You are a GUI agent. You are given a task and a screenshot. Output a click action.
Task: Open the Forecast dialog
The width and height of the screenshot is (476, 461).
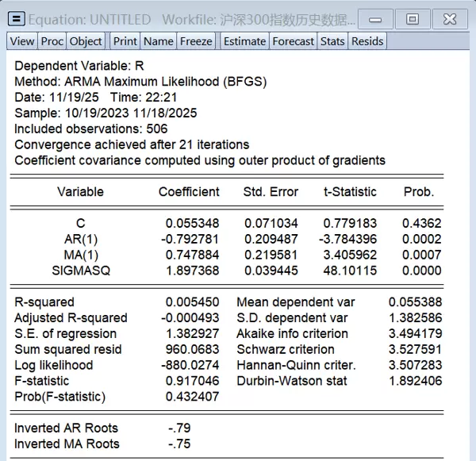(294, 41)
